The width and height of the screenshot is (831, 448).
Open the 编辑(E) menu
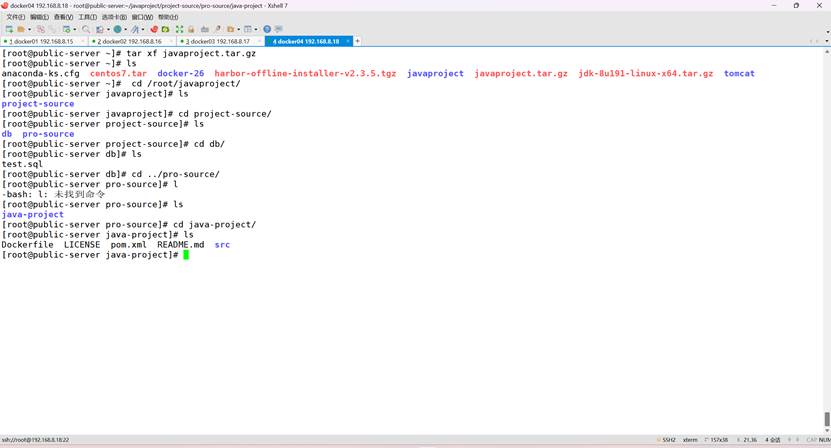[x=39, y=17]
